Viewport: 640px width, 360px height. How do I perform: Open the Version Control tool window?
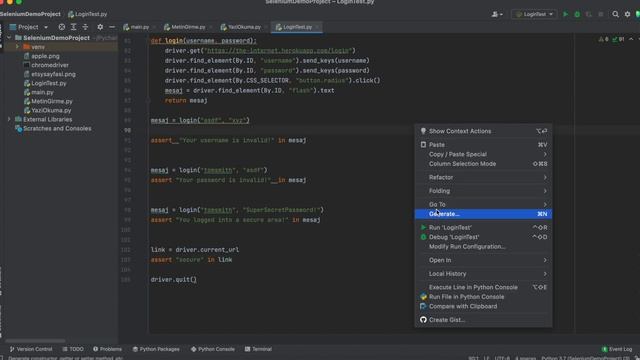tap(31, 349)
